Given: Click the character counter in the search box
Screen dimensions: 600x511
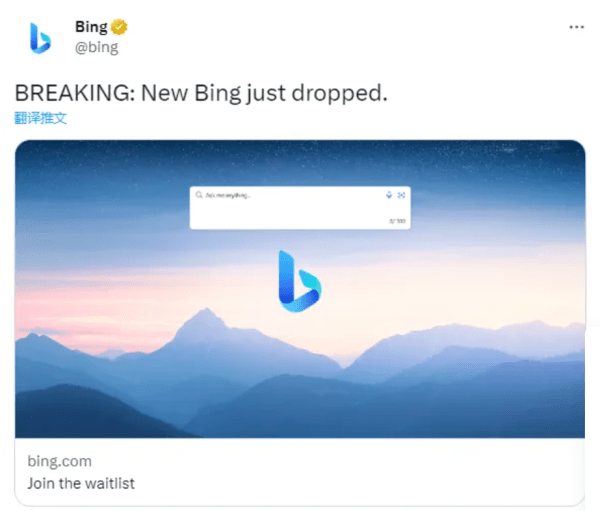Looking at the screenshot, I should [x=397, y=221].
